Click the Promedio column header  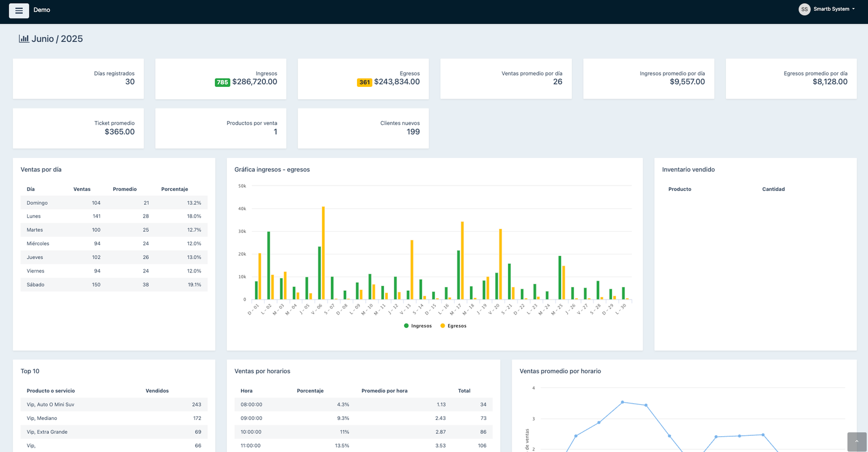tap(125, 189)
